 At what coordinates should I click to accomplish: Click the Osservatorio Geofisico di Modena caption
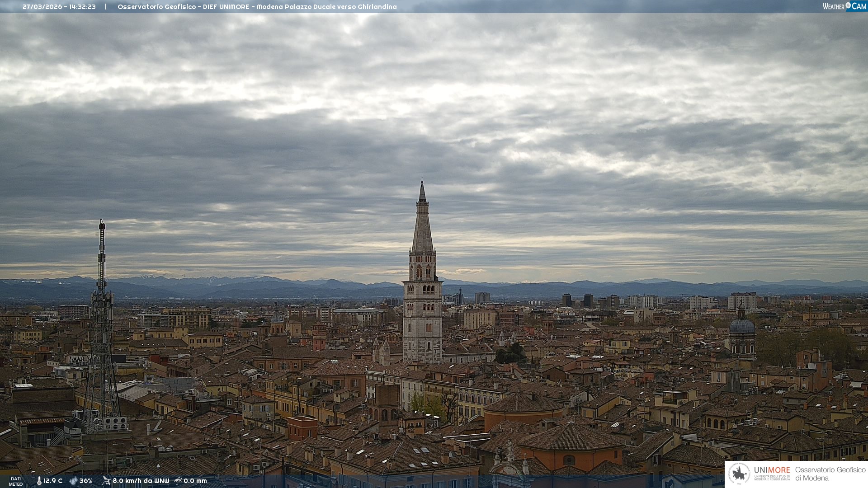830,474
